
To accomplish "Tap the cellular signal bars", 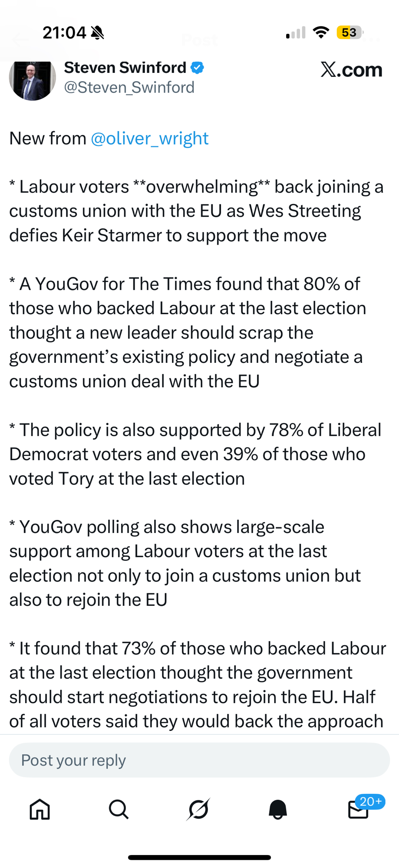I will [296, 33].
